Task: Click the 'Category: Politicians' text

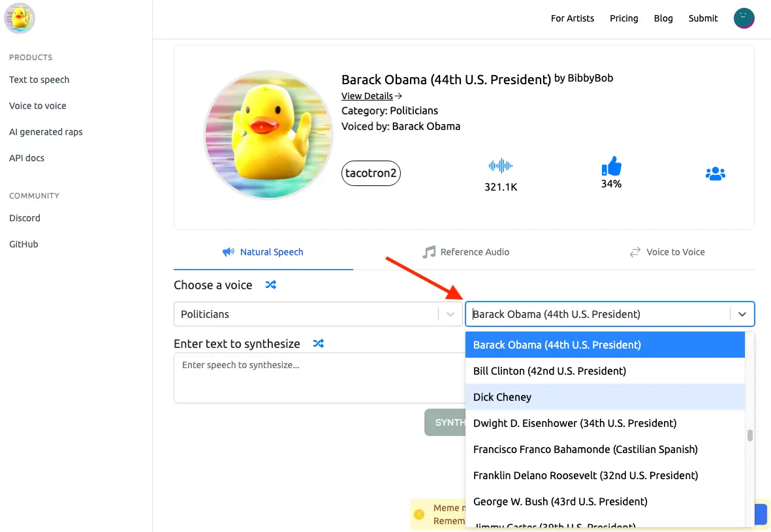Action: pos(390,110)
